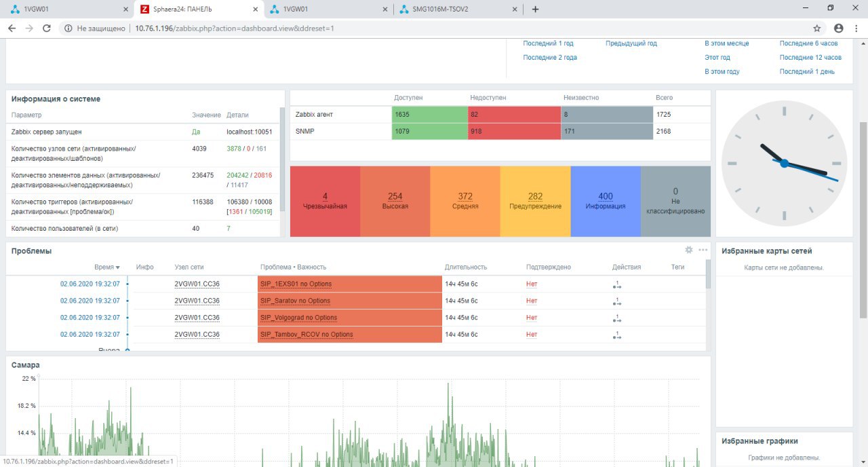The height and width of the screenshot is (467, 868).
Task: Open problem SIP_Volgograd no Options
Action: pyautogui.click(x=298, y=318)
